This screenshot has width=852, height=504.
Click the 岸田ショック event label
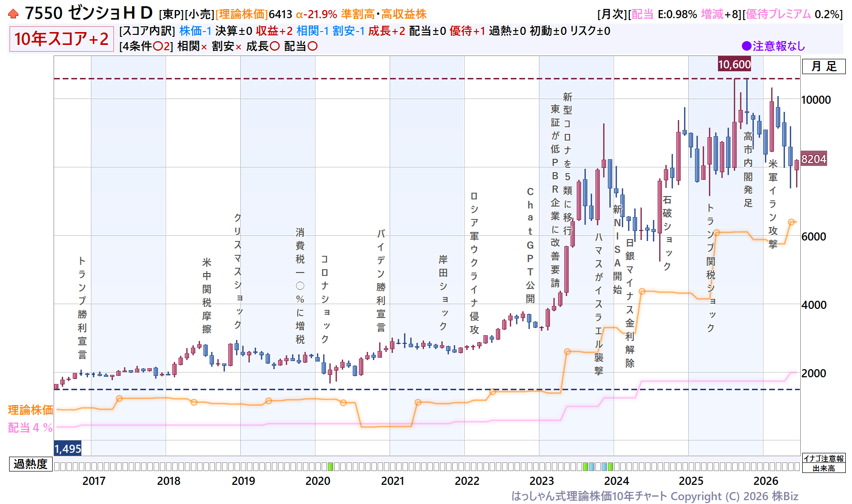coord(443,293)
